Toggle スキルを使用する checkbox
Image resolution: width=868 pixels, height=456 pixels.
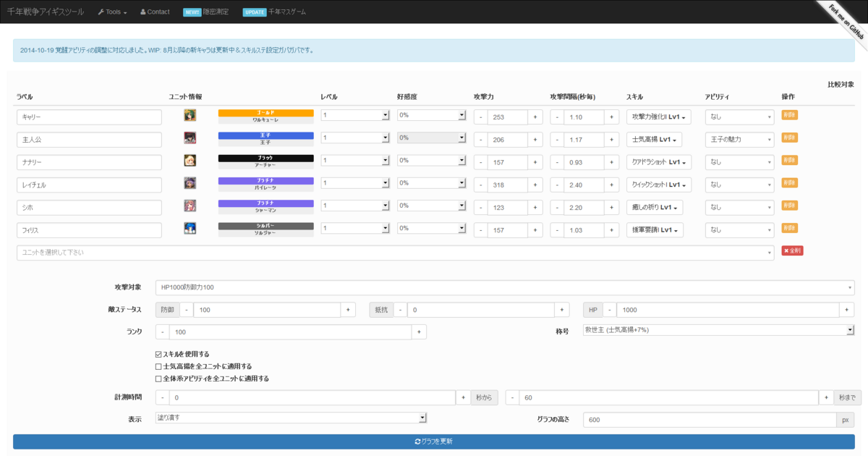(x=158, y=355)
